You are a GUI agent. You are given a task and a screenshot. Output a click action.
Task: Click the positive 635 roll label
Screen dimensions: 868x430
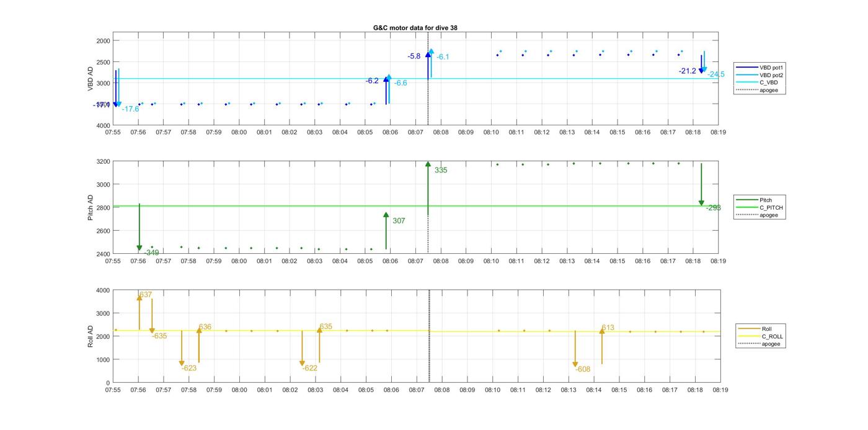(326, 326)
